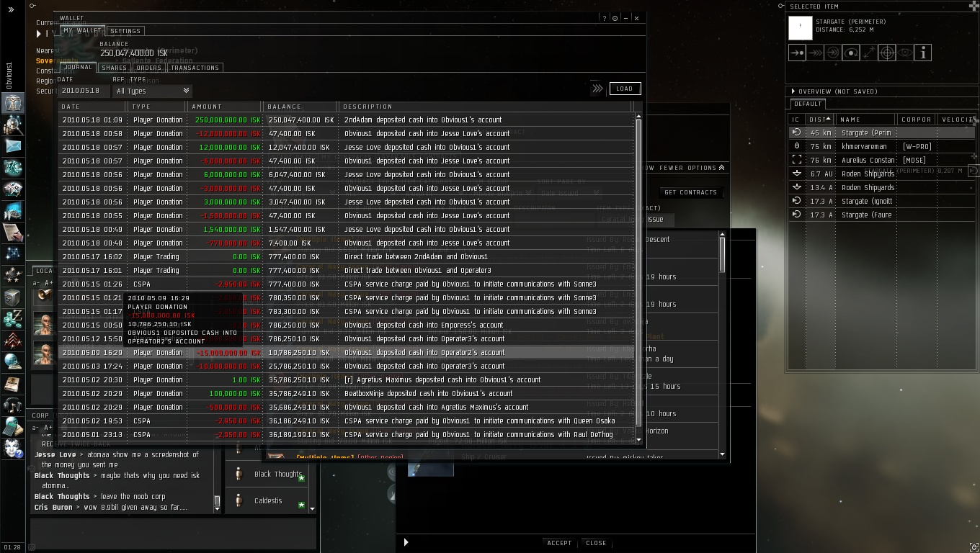Open the EVE Mail envelope icon

[13, 145]
